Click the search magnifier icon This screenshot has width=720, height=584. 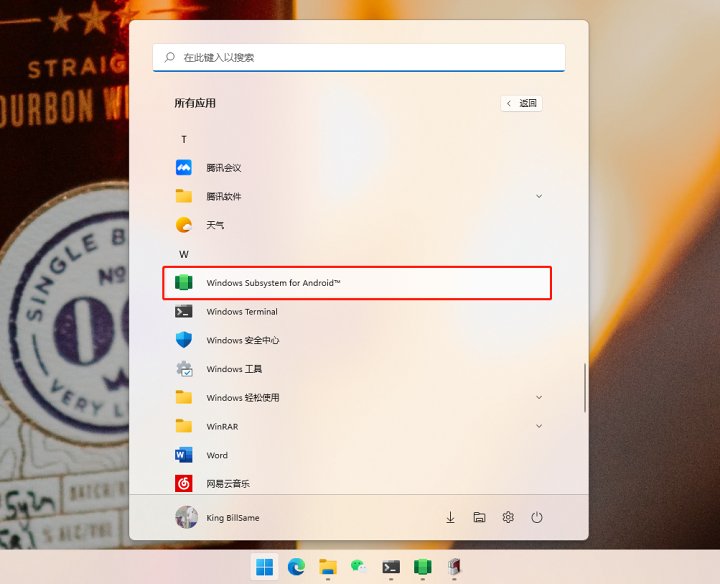click(169, 57)
